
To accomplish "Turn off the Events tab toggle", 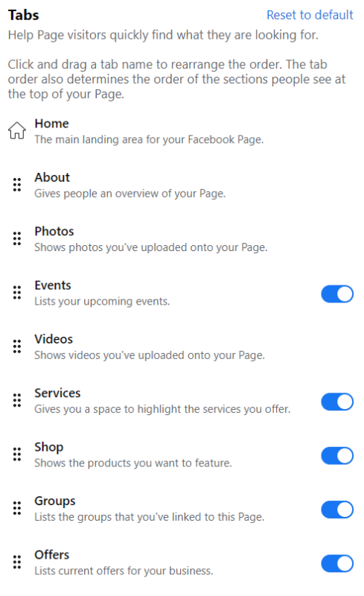I will click(x=337, y=294).
